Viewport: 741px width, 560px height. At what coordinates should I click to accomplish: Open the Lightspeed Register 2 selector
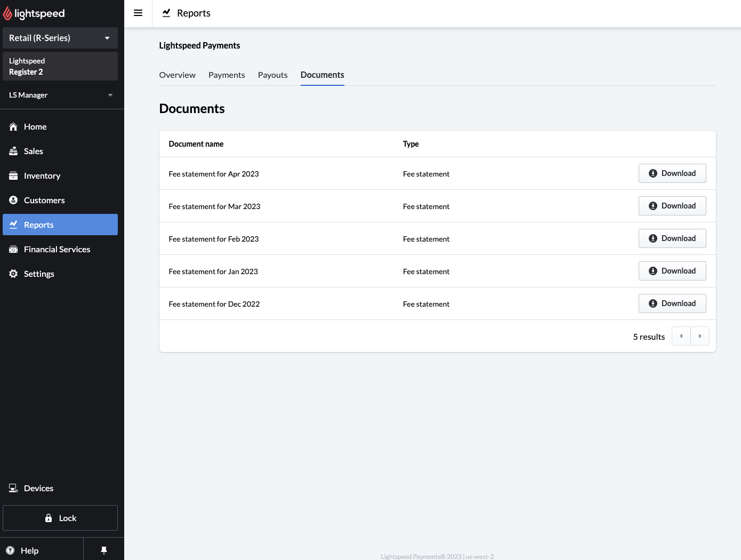[x=60, y=66]
